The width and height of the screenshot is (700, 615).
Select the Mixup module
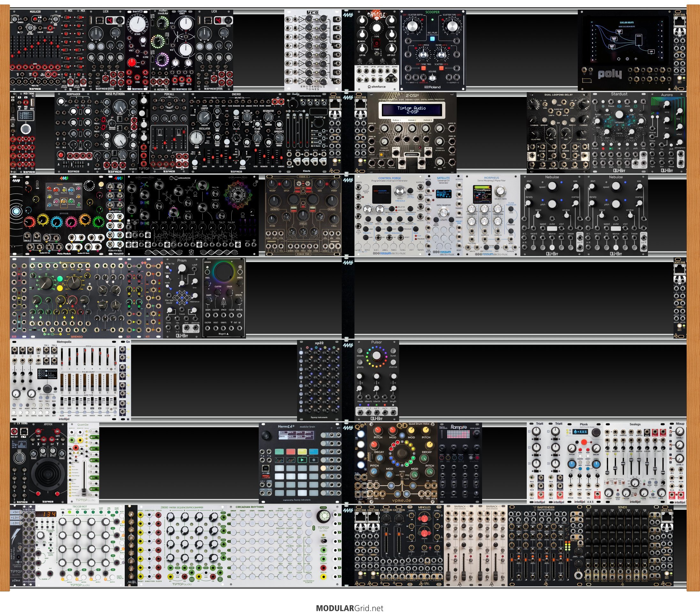pyautogui.click(x=677, y=463)
